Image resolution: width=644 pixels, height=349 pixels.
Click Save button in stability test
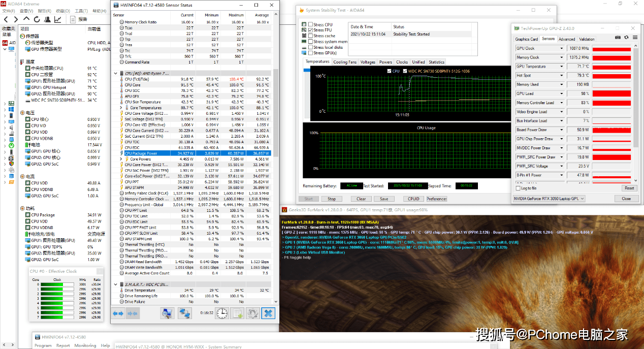[x=384, y=199]
